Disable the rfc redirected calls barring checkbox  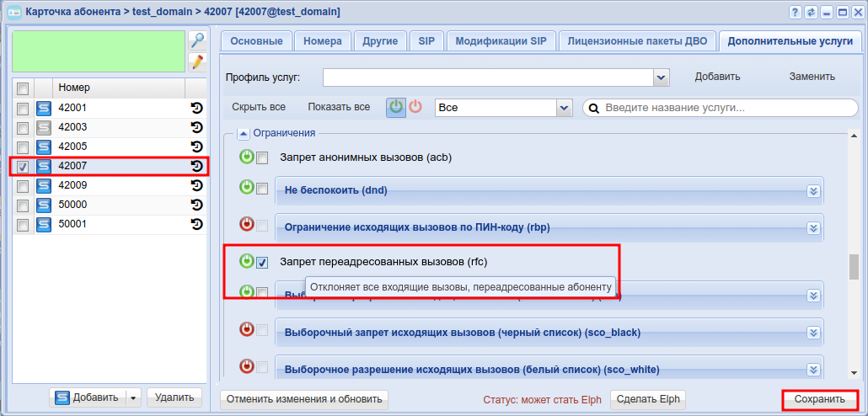pos(262,263)
